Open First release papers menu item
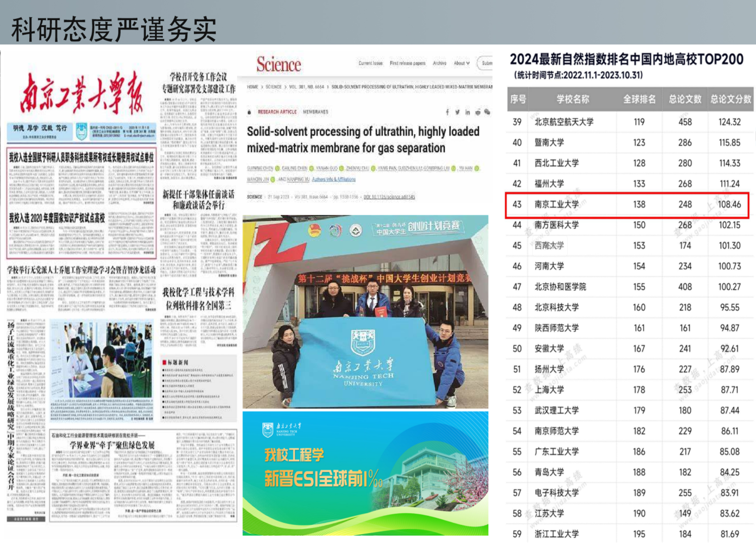756x544 pixels. click(x=408, y=63)
